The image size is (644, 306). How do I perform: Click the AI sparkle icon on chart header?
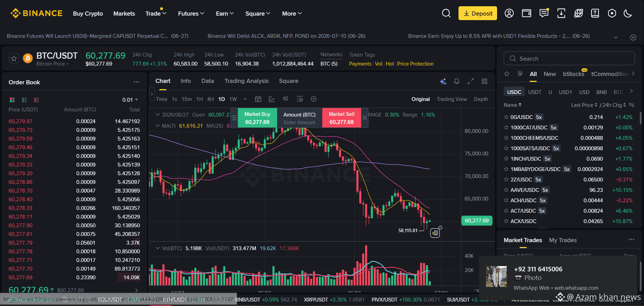(x=443, y=81)
